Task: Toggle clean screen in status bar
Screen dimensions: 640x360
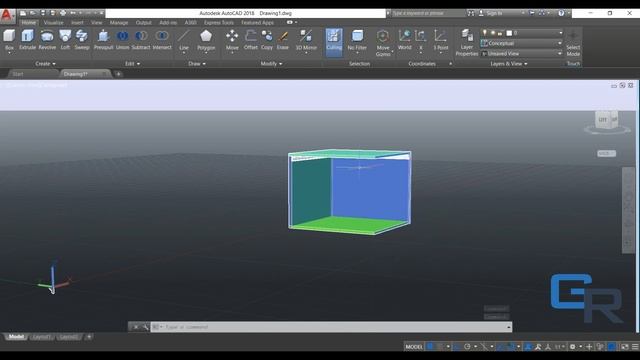Action: point(625,347)
